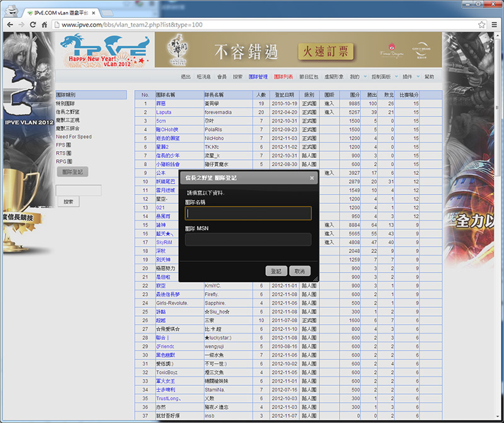Open the 會員 menu item
This screenshot has width=504, height=423.
click(x=222, y=77)
